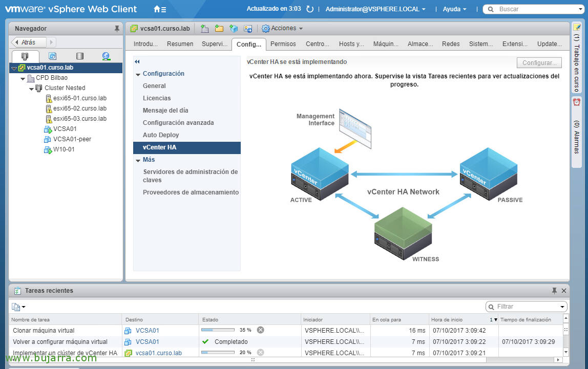Collapse the configuration side menu with double arrow
Image resolution: width=588 pixels, height=369 pixels.
click(137, 62)
